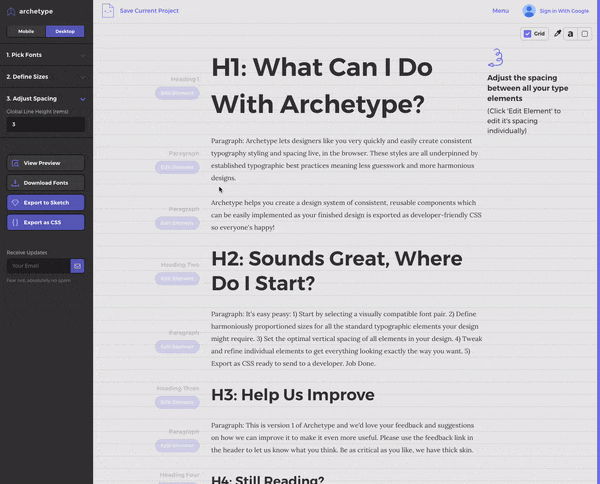This screenshot has width=600, height=484.
Task: Select the text color 'a' swatch
Action: click(570, 34)
